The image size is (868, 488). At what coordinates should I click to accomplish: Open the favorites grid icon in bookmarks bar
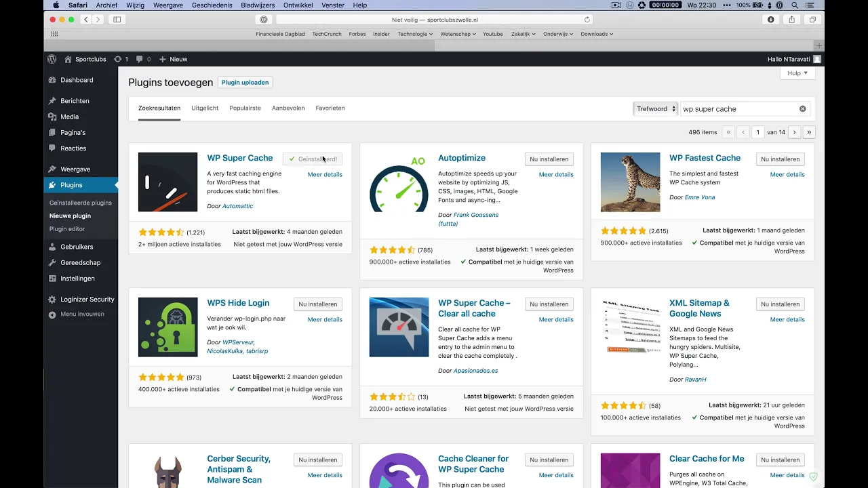[x=54, y=34]
